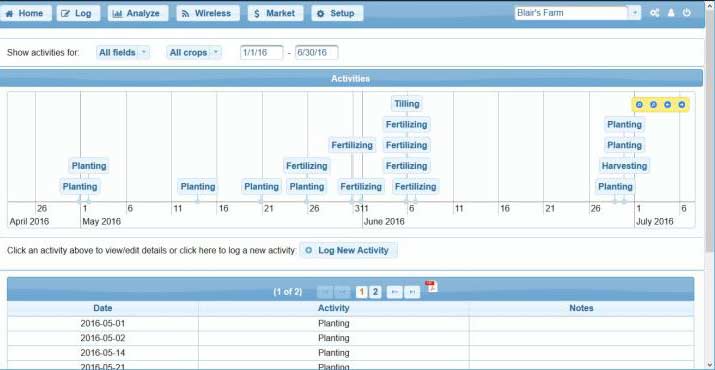Open the Wireless menu
Viewport: 715px width, 370px height.
(208, 13)
